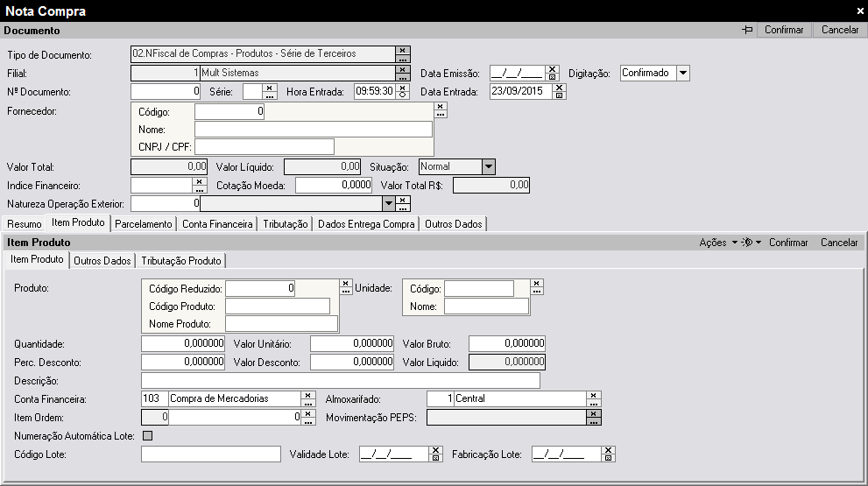Click the pin icon beside Documento Confirmar
868x486 pixels.
point(747,30)
